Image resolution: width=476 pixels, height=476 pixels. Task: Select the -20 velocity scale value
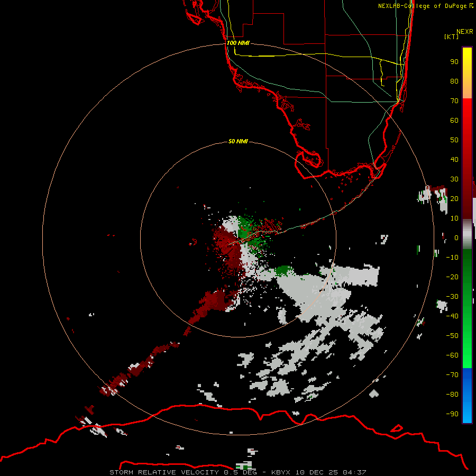(452, 277)
